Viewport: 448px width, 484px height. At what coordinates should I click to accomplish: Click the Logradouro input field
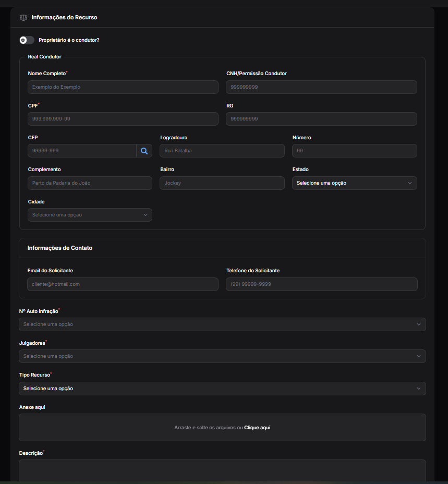(222, 151)
